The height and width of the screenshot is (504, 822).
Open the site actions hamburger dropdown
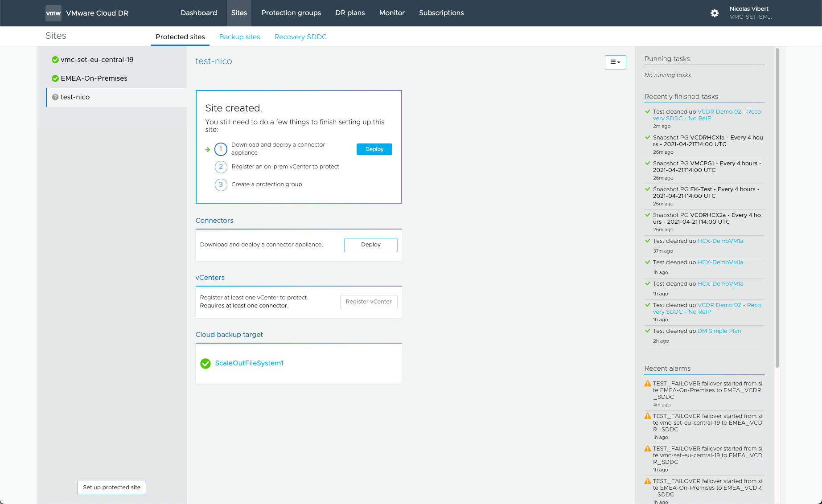click(615, 62)
